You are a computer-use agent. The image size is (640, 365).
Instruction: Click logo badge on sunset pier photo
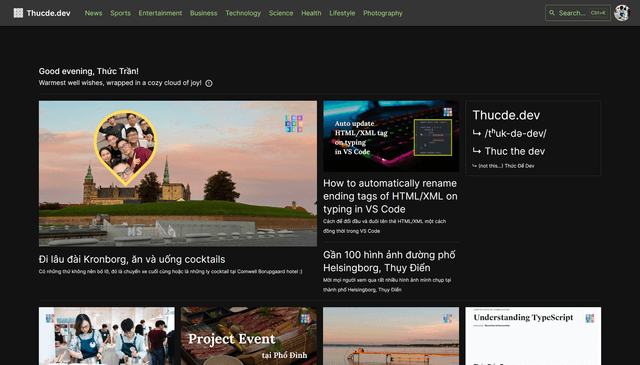[x=447, y=318]
